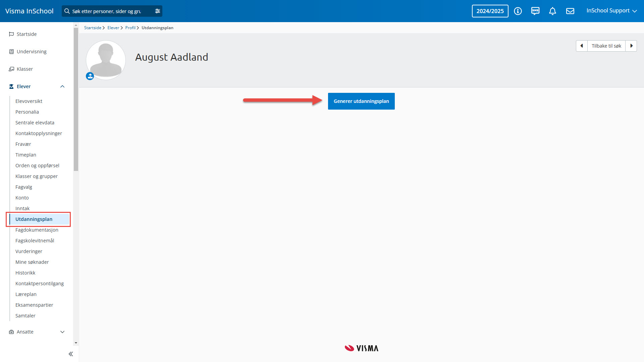Open the SMS message icon
Screen dimensions: 644x362
click(535, 11)
